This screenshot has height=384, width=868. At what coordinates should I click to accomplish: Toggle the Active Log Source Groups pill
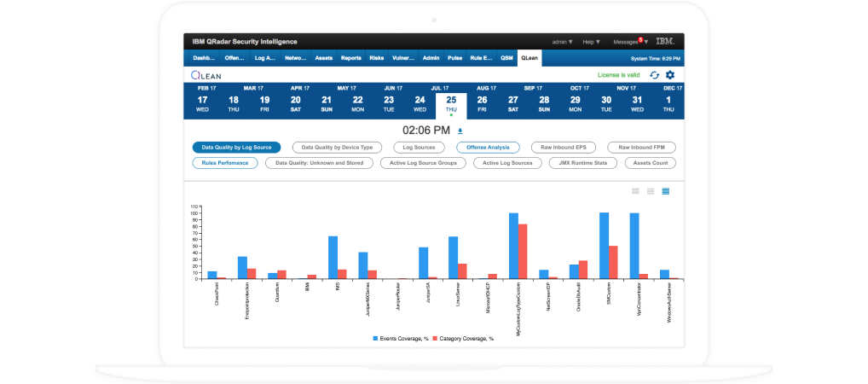pyautogui.click(x=423, y=163)
